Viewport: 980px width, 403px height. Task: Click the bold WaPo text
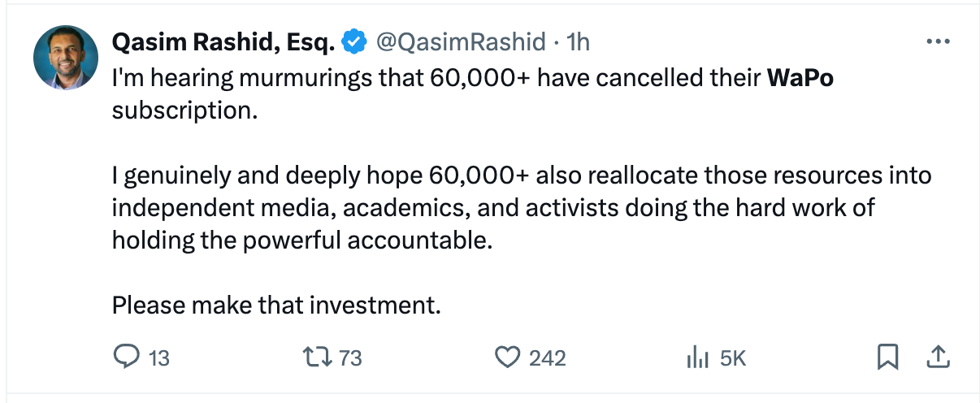coord(800,79)
